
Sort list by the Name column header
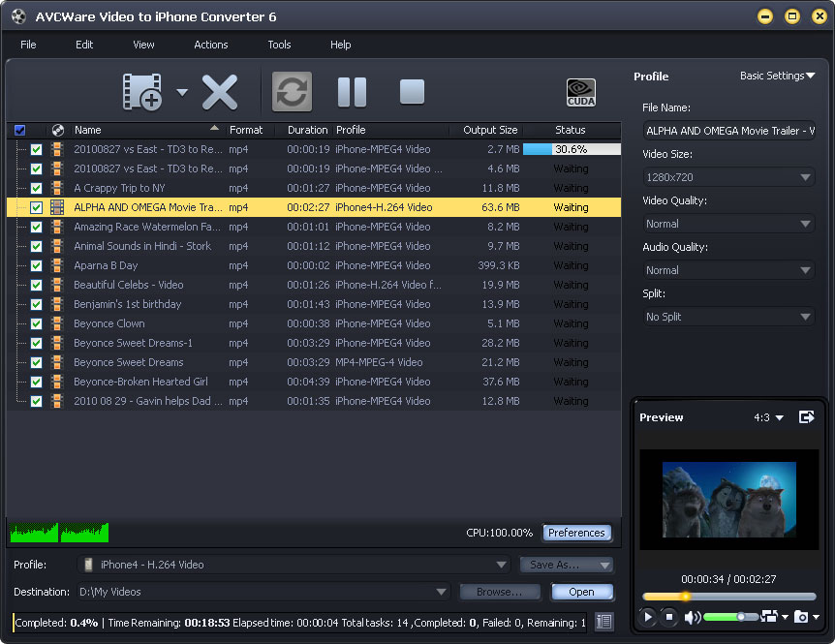click(147, 130)
